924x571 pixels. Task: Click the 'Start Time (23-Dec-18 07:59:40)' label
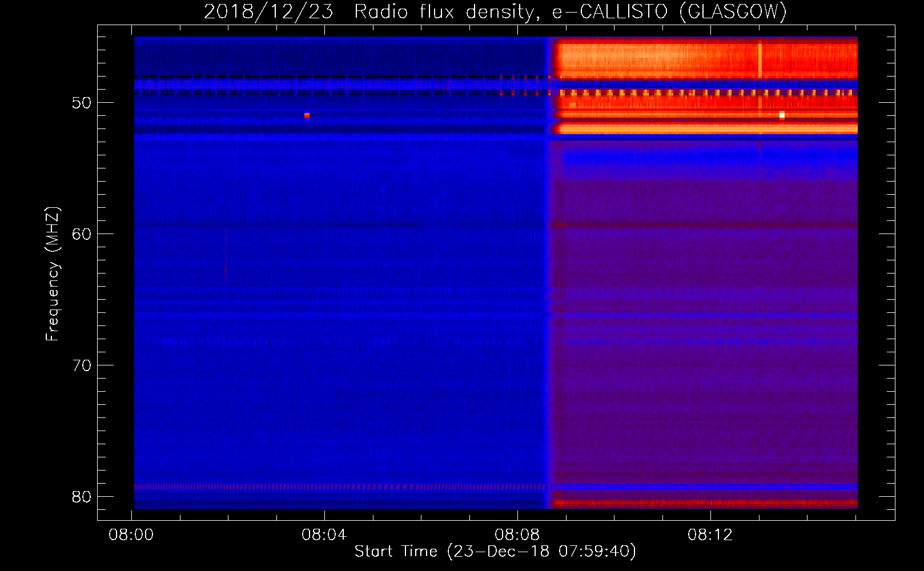(495, 552)
